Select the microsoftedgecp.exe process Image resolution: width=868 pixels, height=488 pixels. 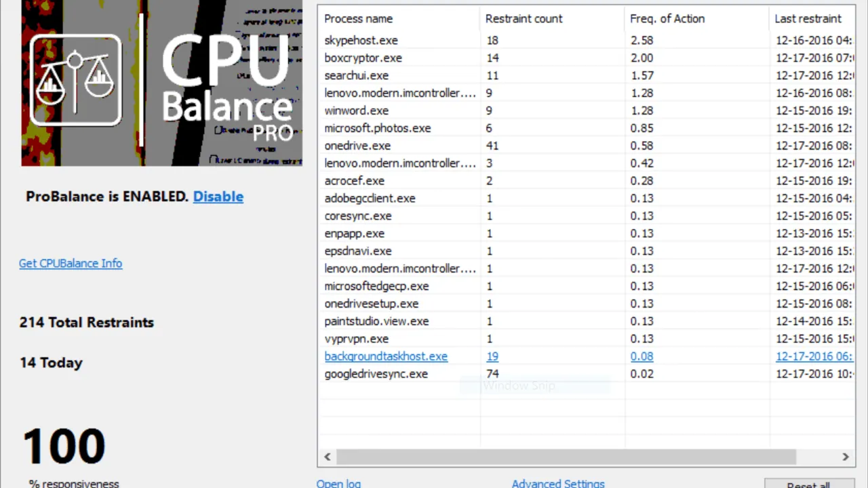pyautogui.click(x=376, y=287)
